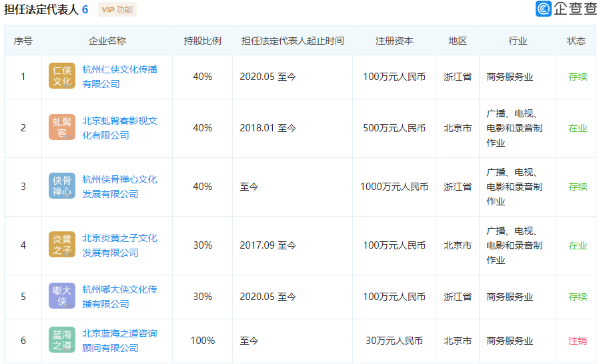Screen dimensions: 597x364
Task: Click the 在业 status in row 4
Action: point(578,245)
